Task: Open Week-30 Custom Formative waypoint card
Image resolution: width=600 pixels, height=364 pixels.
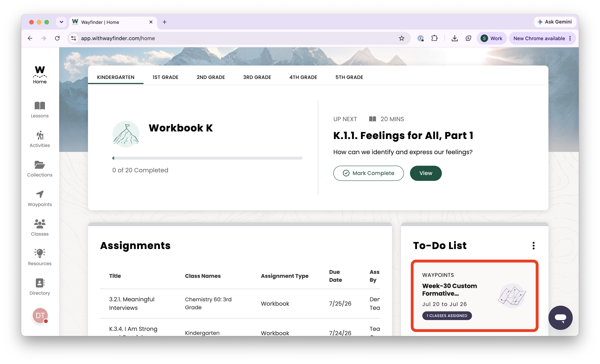Action: pyautogui.click(x=474, y=296)
